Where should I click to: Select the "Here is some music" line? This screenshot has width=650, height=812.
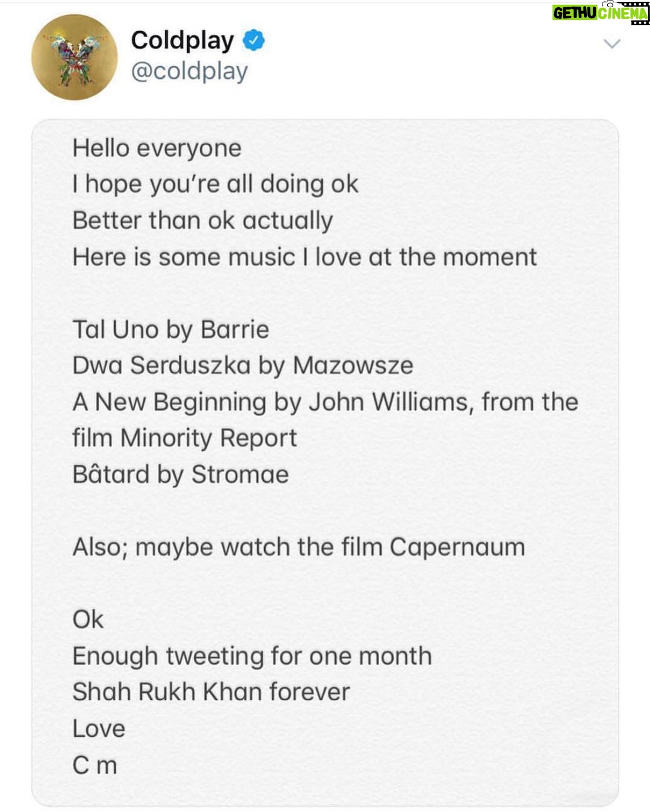pyautogui.click(x=304, y=257)
